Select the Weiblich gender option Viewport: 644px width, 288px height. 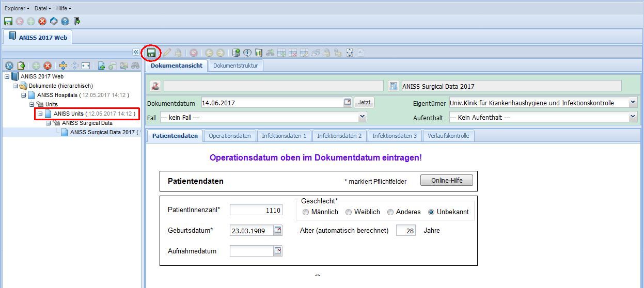[x=349, y=212]
